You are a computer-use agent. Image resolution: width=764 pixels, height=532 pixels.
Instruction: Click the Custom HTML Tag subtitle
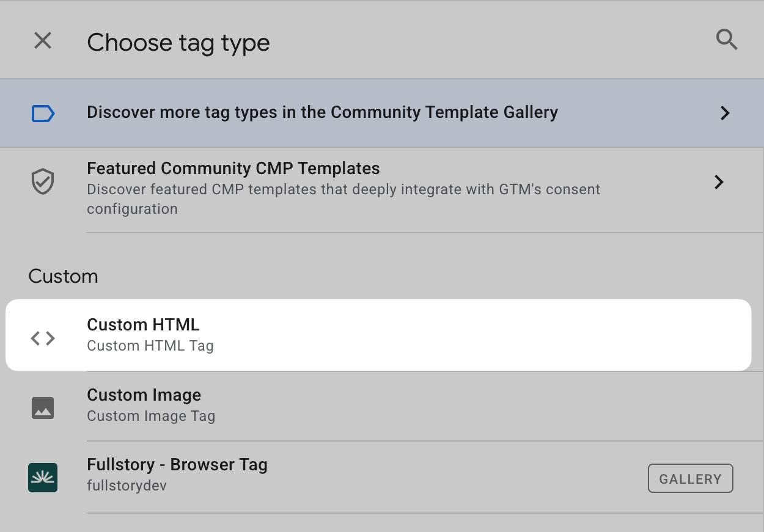pos(150,346)
